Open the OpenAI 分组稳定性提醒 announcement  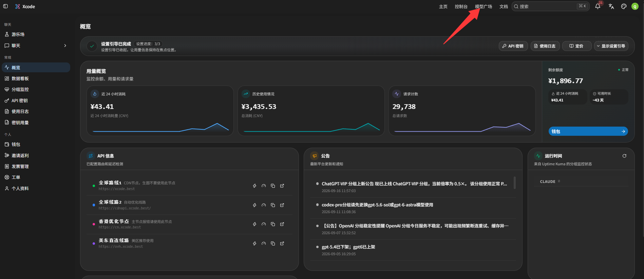(413, 229)
